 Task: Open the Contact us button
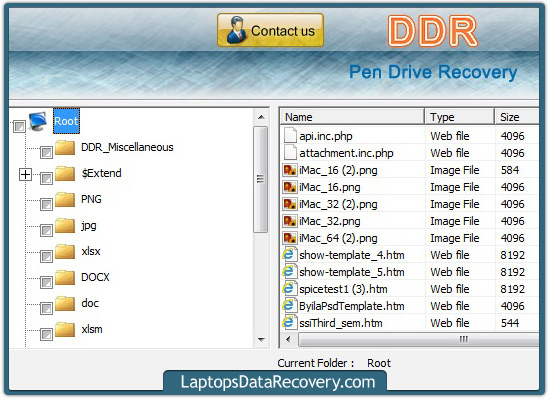coord(270,31)
